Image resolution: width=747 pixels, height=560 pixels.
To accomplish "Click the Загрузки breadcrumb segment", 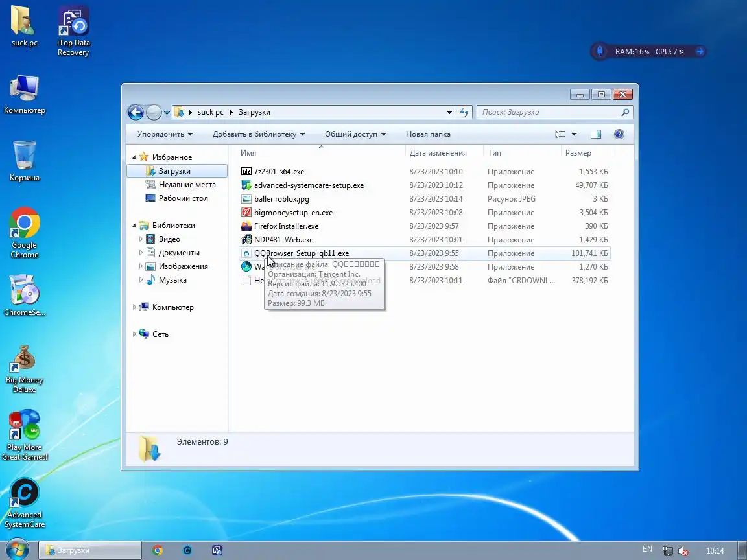I will pyautogui.click(x=254, y=112).
